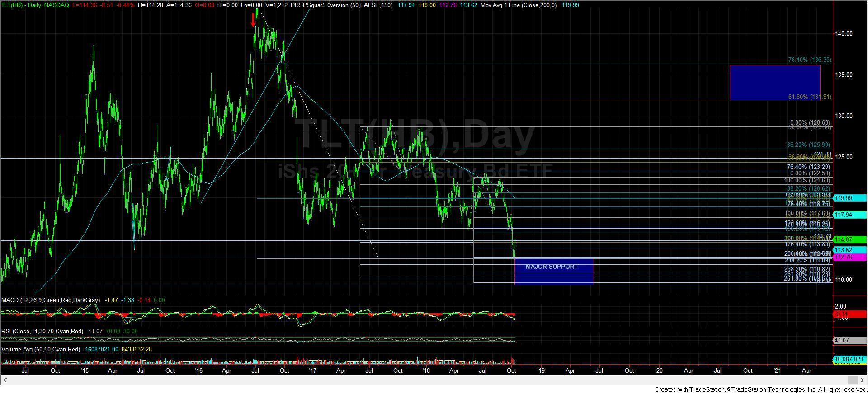Click the 'B=114.28' bid value
Screen dimensions: 868x393
click(151, 5)
